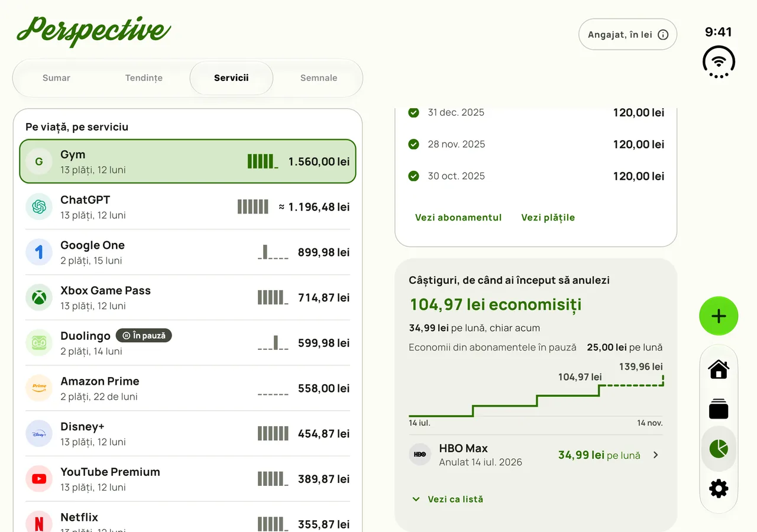Viewport: 757px width, 532px height.
Task: Click the 899,98 lei Google One amount
Action: pyautogui.click(x=324, y=252)
